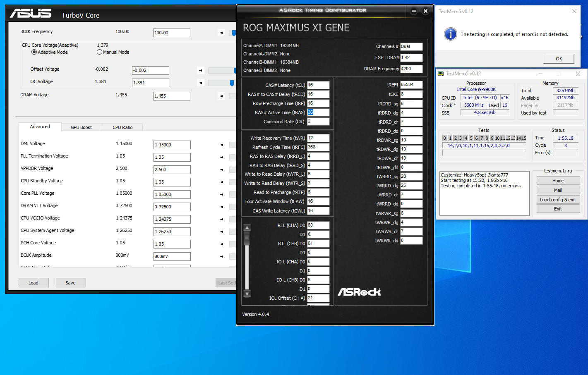Click the decrease arrow for OC Voltage

[201, 83]
